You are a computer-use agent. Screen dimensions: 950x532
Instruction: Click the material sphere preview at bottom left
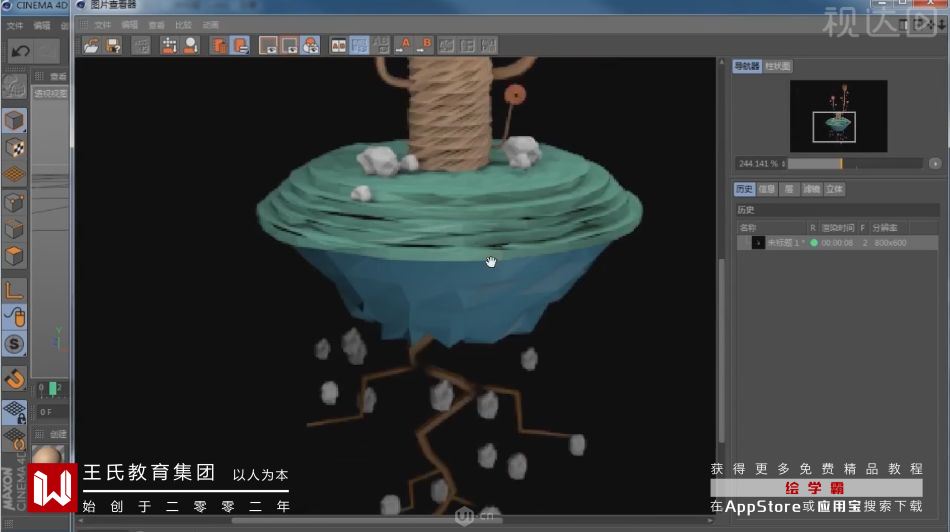coord(47,456)
